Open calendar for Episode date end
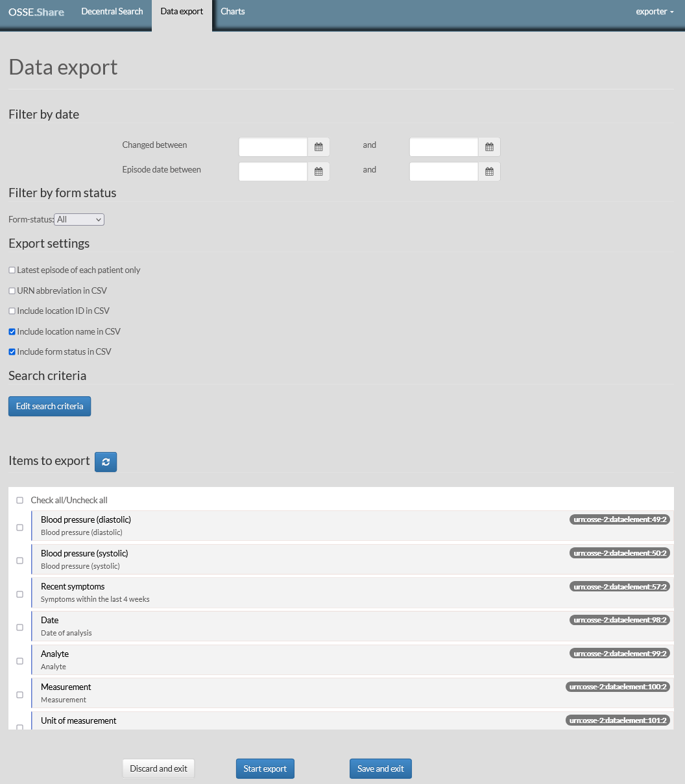Viewport: 685px width, 784px height. click(489, 172)
